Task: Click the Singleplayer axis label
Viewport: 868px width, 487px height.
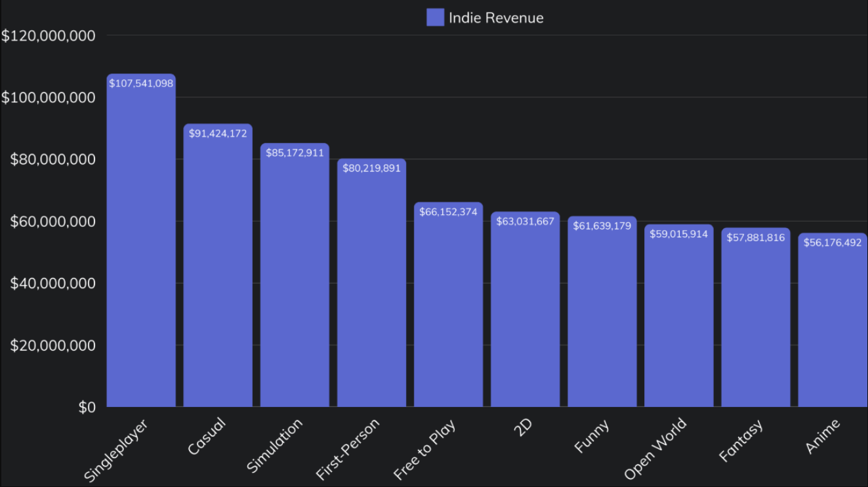Action: point(117,451)
